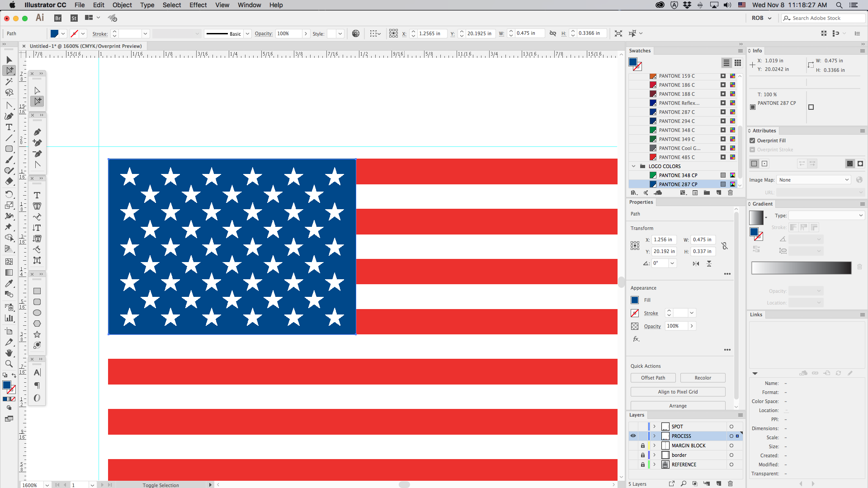Collapse the LOGO COLORS swatch group

pyautogui.click(x=633, y=166)
